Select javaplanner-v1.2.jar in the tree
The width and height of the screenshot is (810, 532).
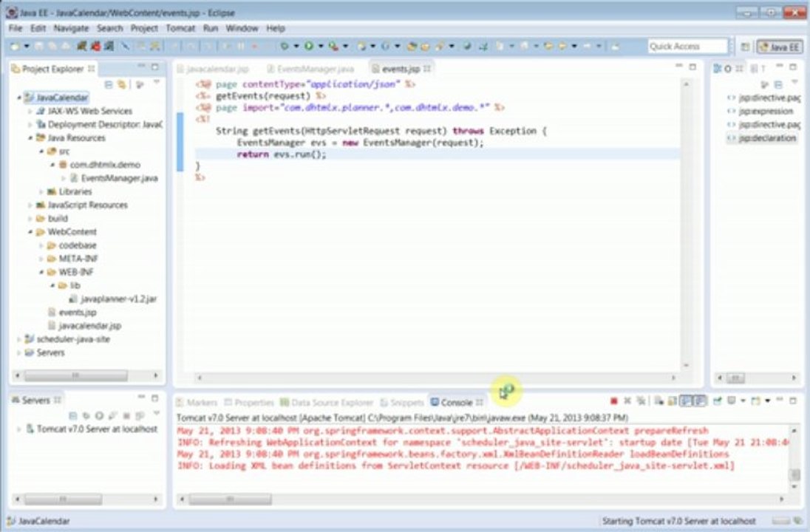click(x=113, y=299)
